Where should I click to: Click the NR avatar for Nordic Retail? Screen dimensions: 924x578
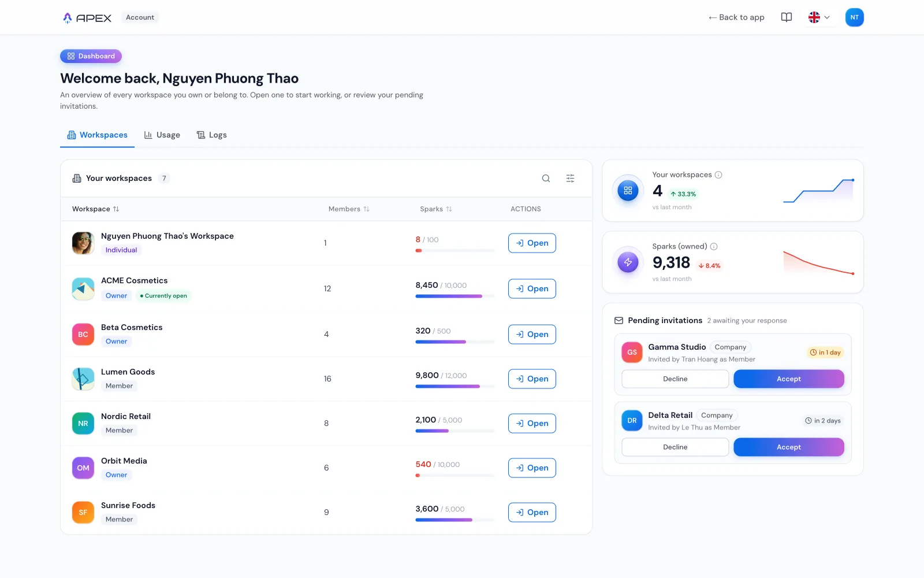83,423
